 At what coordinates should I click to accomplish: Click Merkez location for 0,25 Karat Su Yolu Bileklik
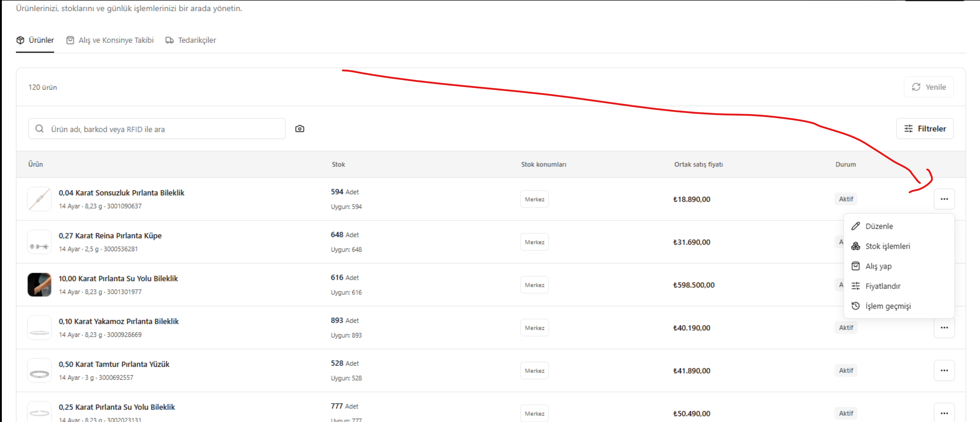[535, 413]
